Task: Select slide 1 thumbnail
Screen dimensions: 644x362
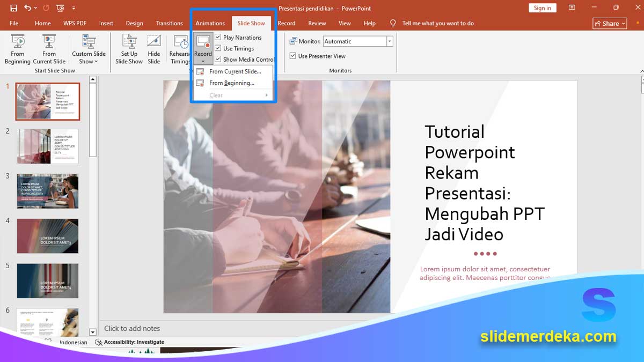Action: 48,101
